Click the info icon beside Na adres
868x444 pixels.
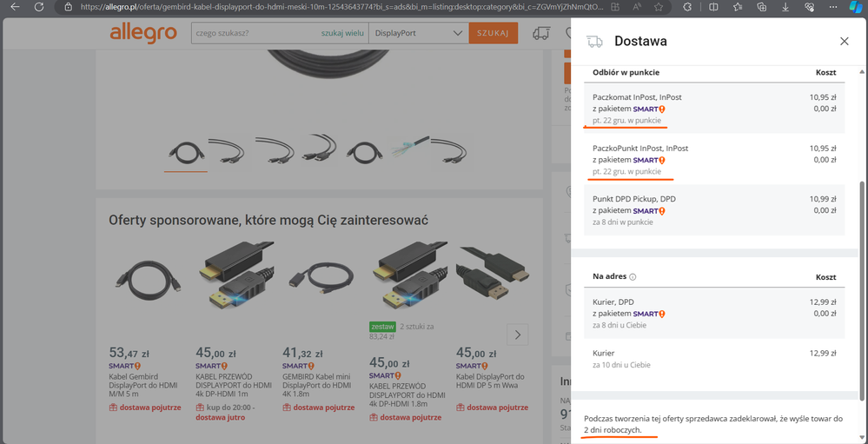633,277
